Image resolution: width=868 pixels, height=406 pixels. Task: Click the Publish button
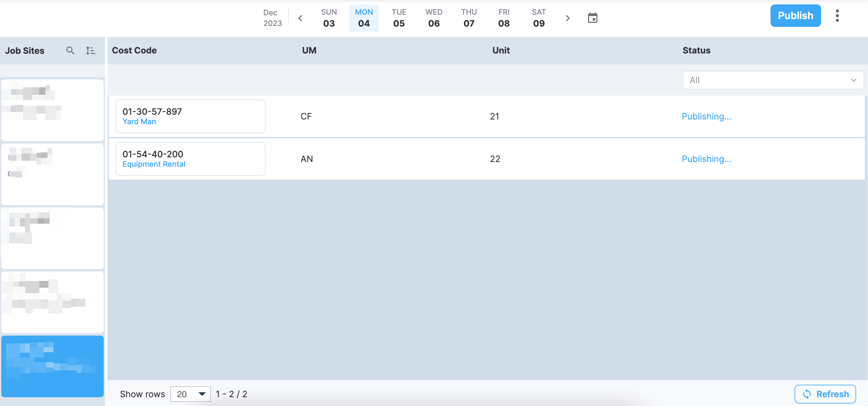point(795,16)
